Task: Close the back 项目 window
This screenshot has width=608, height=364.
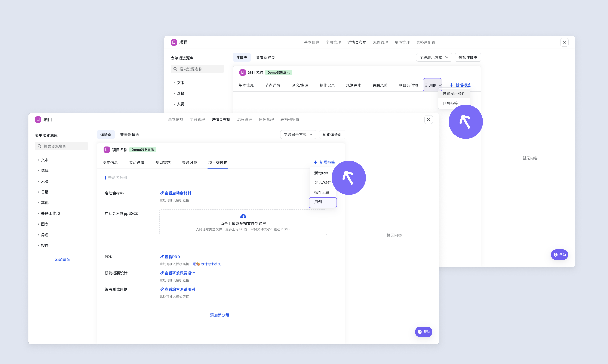Action: click(x=565, y=42)
